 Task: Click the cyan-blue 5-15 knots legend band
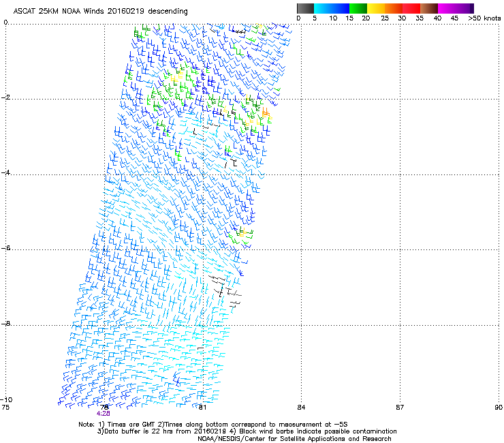pyautogui.click(x=332, y=8)
